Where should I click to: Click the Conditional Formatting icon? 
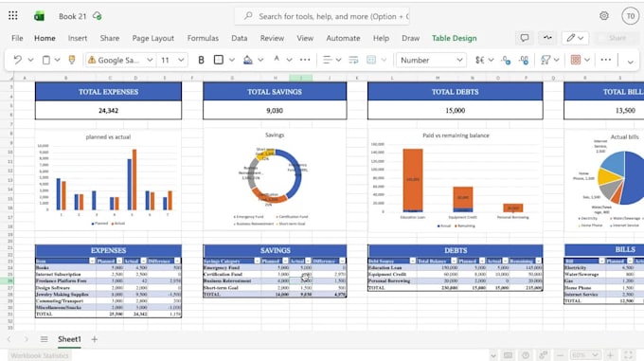(x=576, y=60)
